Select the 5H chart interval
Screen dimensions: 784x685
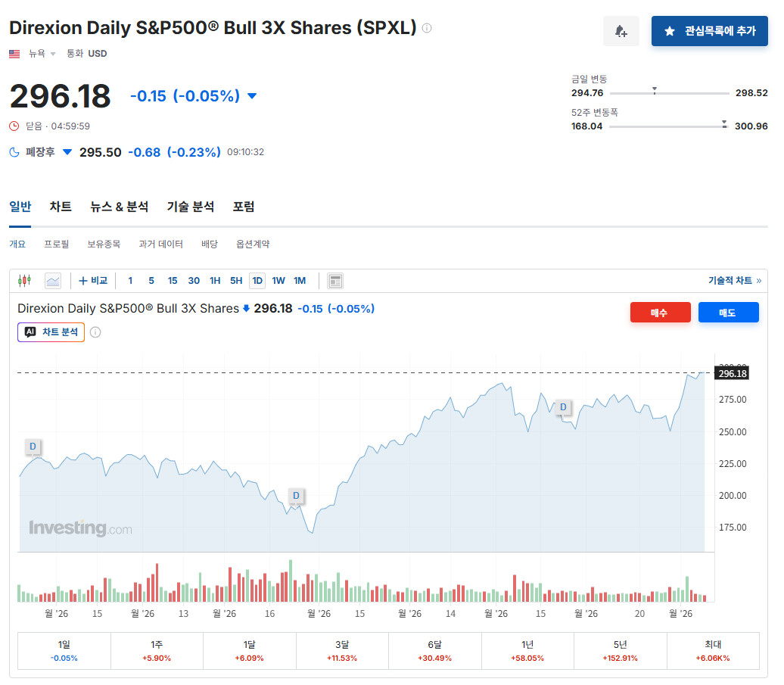point(236,281)
